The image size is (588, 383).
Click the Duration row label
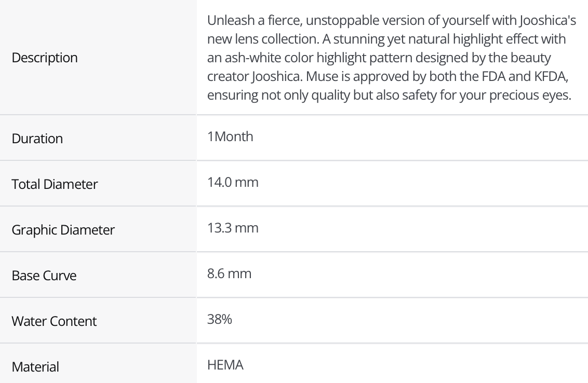coord(37,139)
